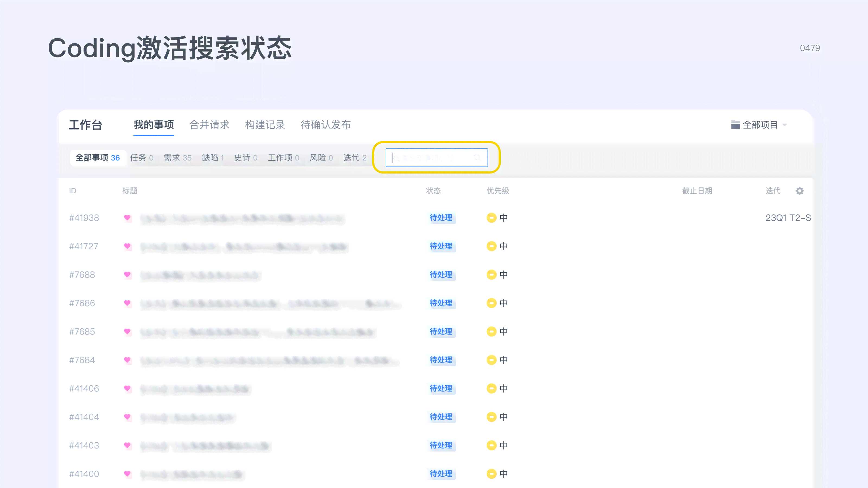
Task: Focus the active search input field
Action: tap(437, 158)
